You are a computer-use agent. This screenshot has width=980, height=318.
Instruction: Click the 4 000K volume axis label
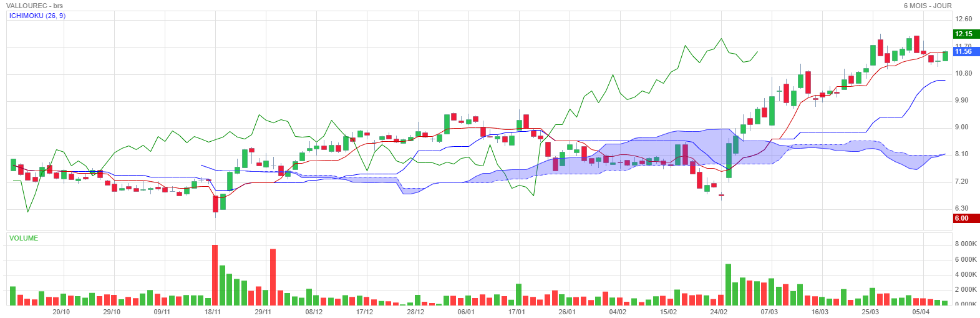[965, 274]
